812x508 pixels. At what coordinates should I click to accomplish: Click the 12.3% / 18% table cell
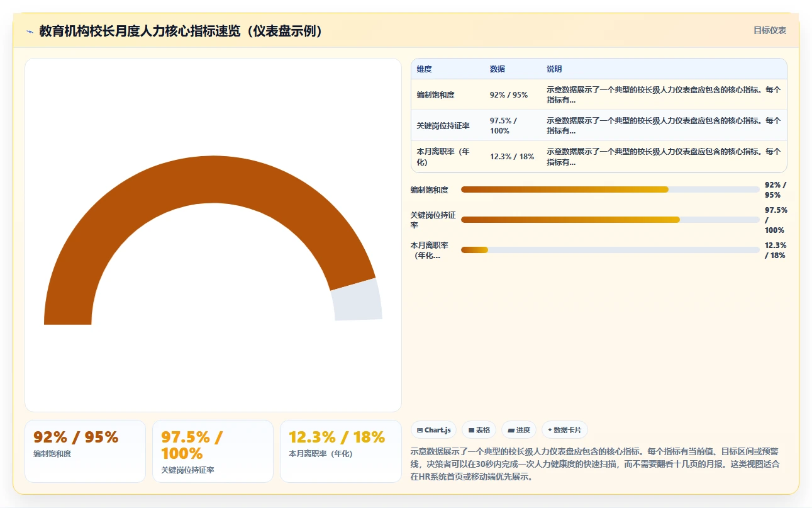512,157
